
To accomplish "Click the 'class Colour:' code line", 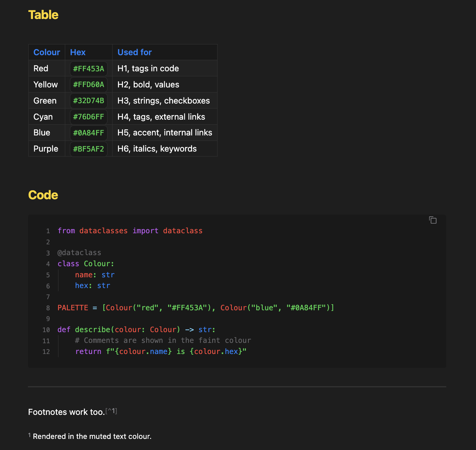I will (86, 264).
